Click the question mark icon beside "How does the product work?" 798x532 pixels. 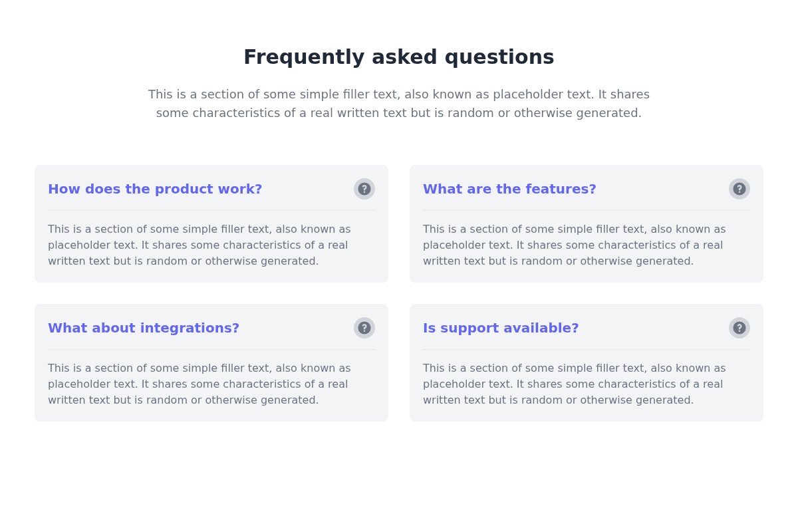364,189
